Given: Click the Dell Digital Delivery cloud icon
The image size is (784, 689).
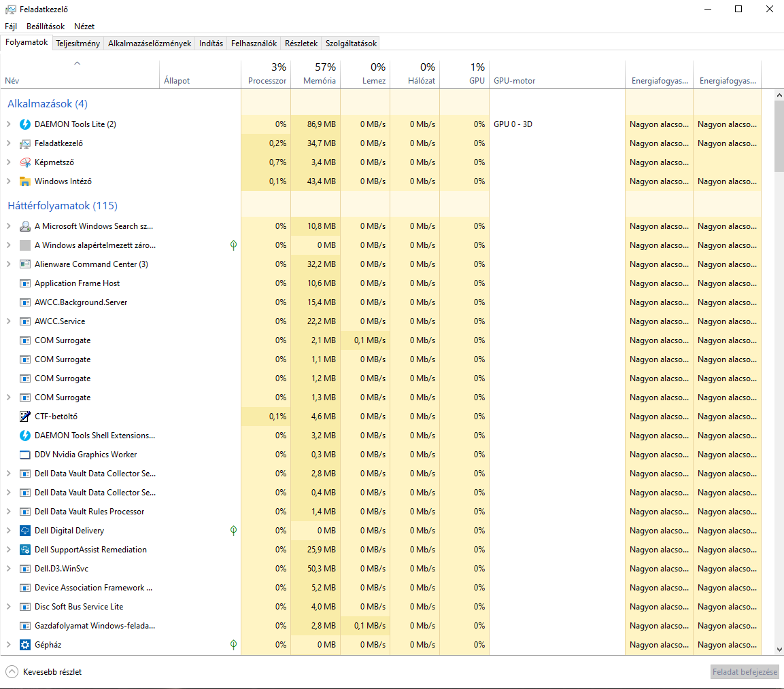Looking at the screenshot, I should click(25, 531).
